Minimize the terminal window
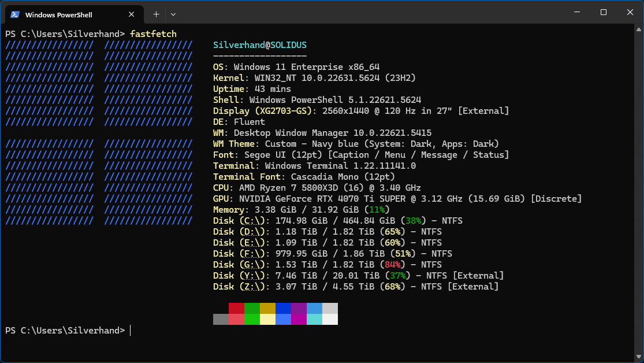 pos(577,12)
